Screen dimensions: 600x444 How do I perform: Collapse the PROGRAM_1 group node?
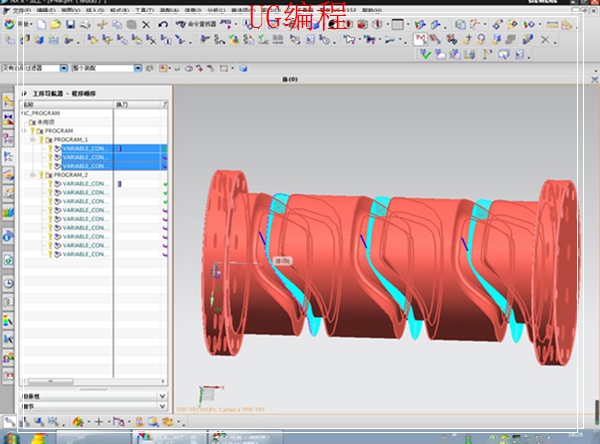click(31, 140)
